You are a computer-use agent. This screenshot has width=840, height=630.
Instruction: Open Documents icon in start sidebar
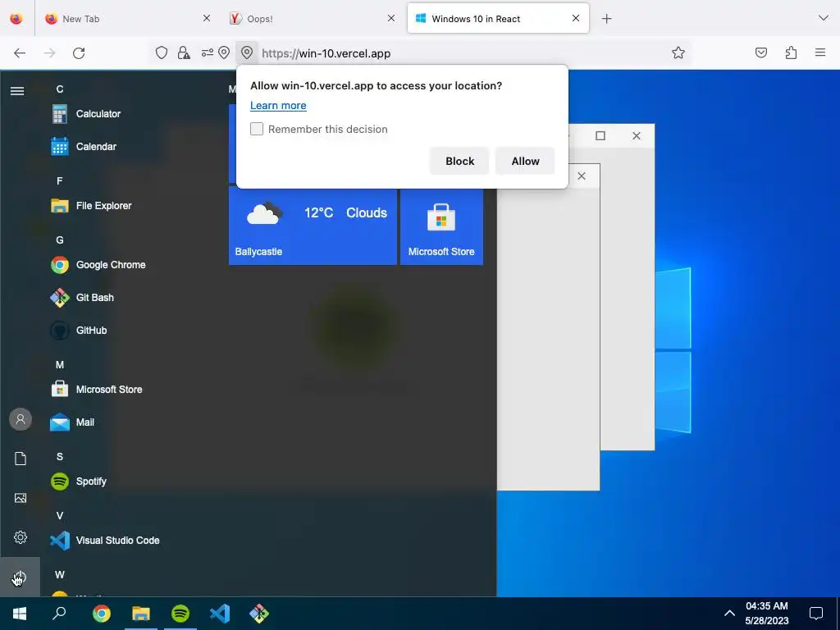(21, 459)
